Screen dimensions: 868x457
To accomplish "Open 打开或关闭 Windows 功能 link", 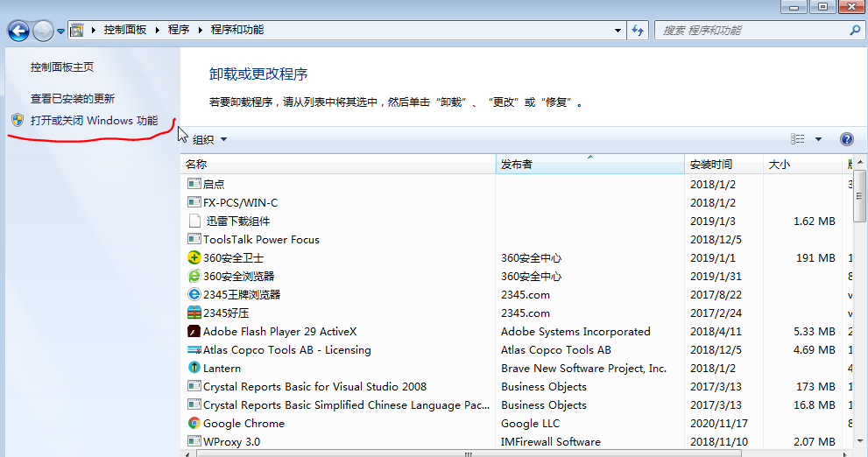I will point(94,121).
